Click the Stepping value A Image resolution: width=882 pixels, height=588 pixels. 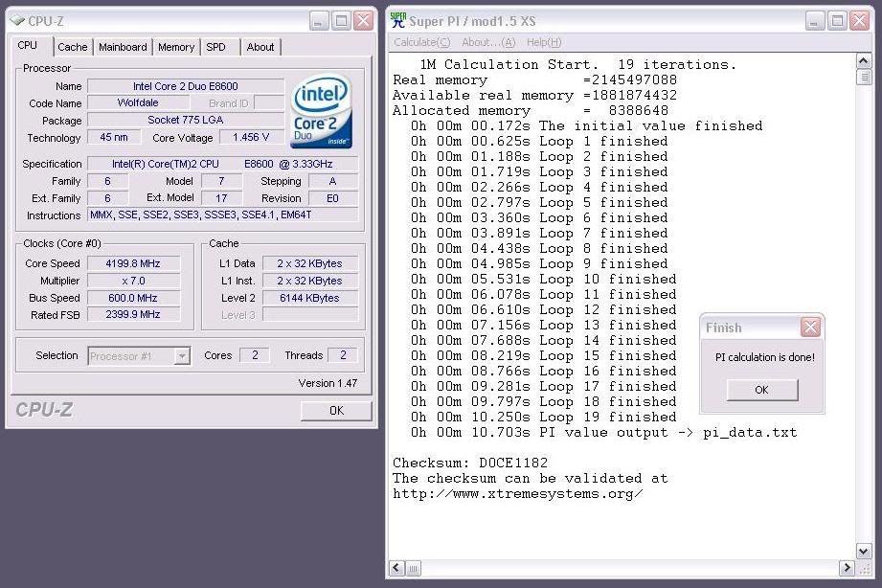[x=332, y=181]
